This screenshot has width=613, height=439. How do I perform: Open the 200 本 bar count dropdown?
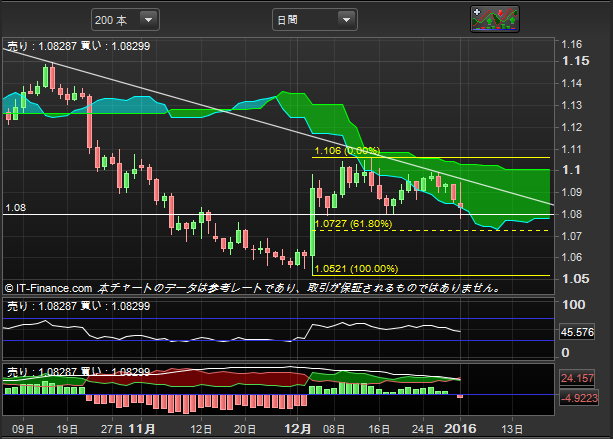125,20
